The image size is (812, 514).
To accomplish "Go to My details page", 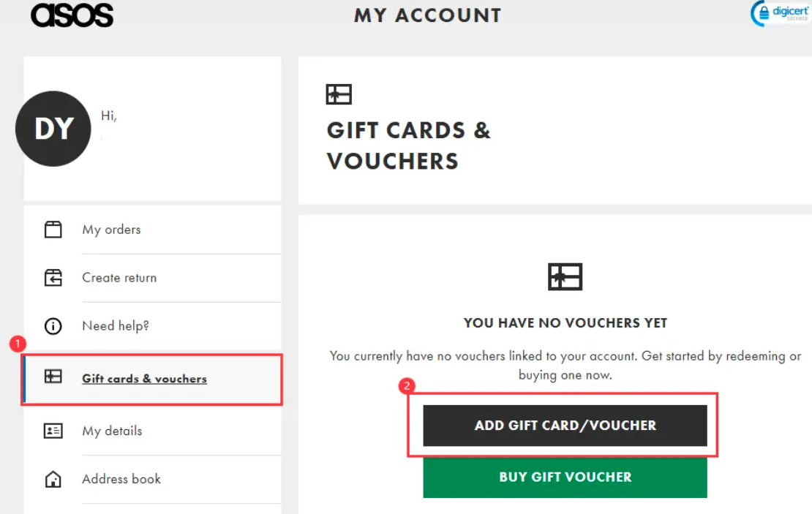I will click(x=112, y=431).
